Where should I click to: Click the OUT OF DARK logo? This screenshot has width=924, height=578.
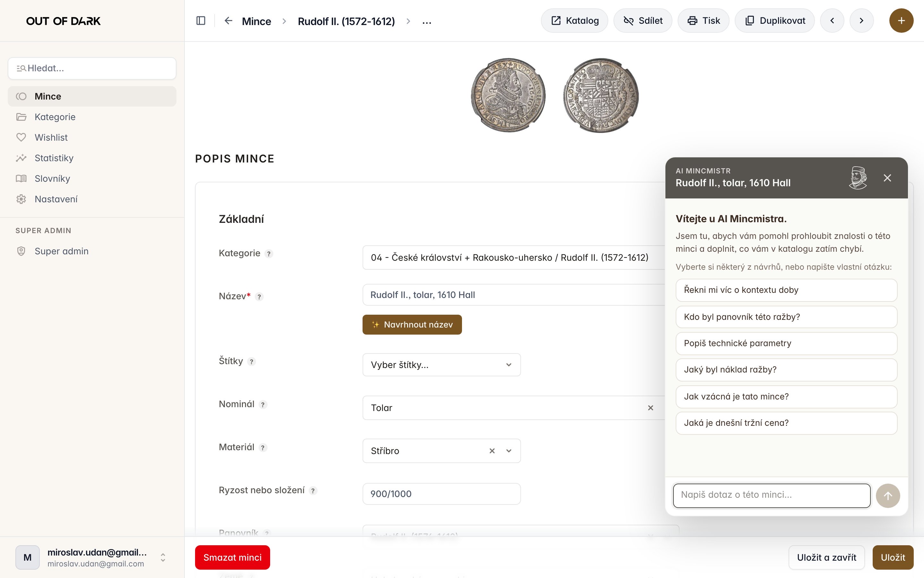point(64,21)
